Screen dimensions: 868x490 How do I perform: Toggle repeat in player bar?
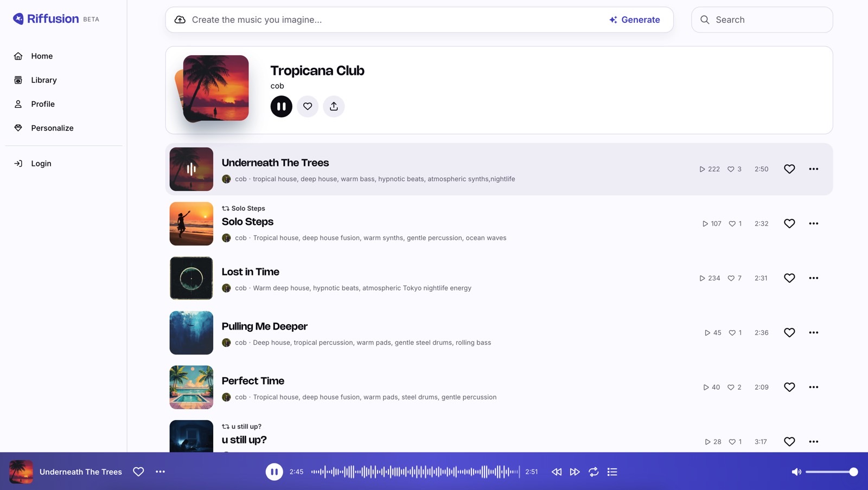(593, 472)
